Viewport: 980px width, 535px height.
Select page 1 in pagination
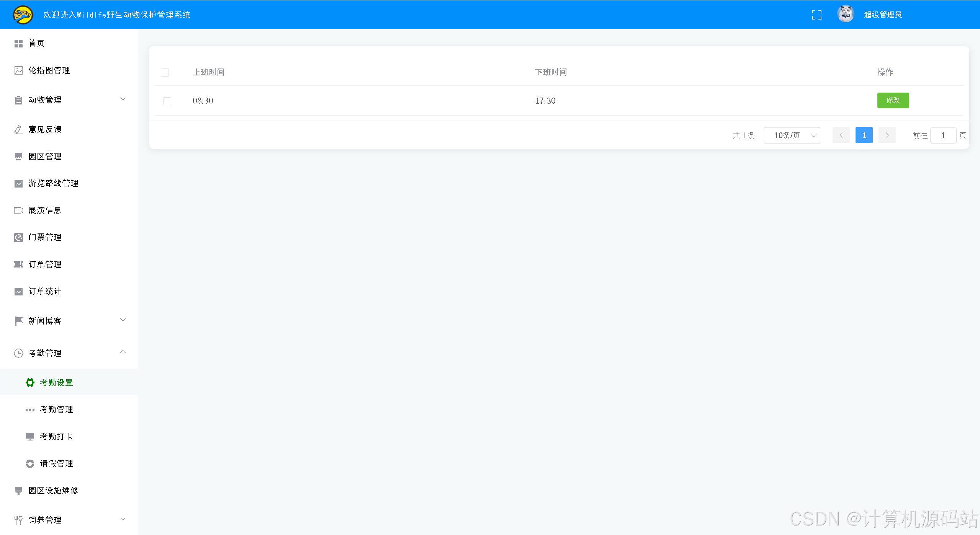tap(864, 135)
